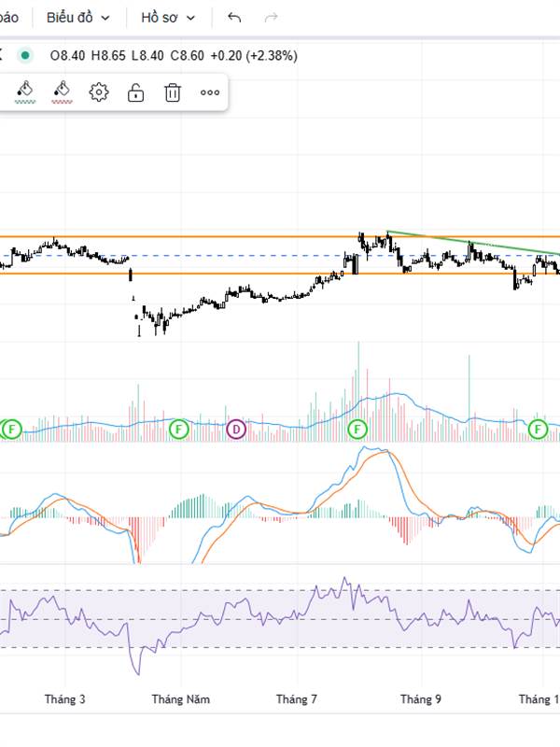
Task: Click the C8.60 close price value
Action: tap(188, 56)
